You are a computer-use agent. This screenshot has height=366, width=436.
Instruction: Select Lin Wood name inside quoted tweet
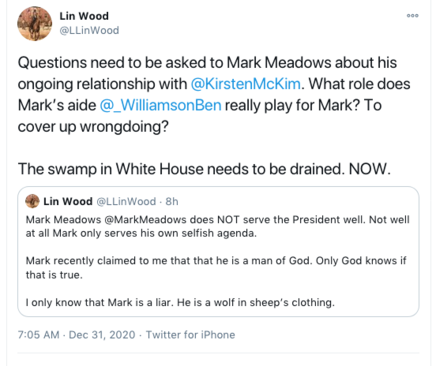68,201
